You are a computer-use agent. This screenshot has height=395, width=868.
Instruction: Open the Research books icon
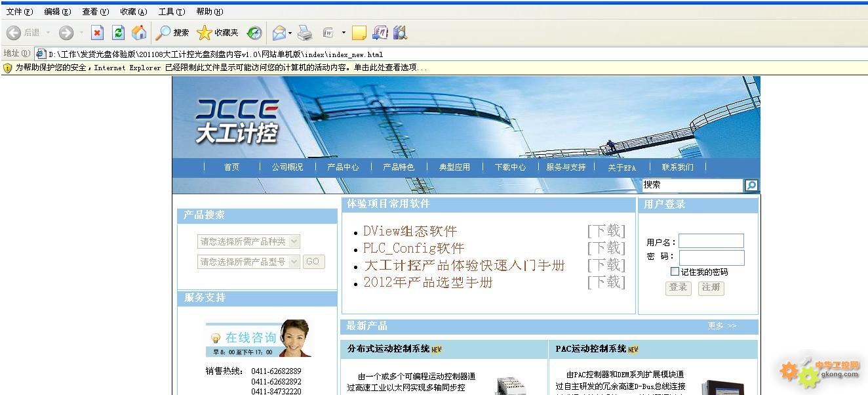400,33
